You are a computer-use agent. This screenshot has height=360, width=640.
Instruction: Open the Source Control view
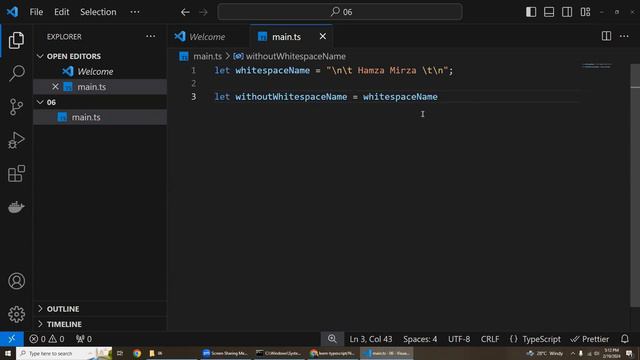[x=16, y=107]
